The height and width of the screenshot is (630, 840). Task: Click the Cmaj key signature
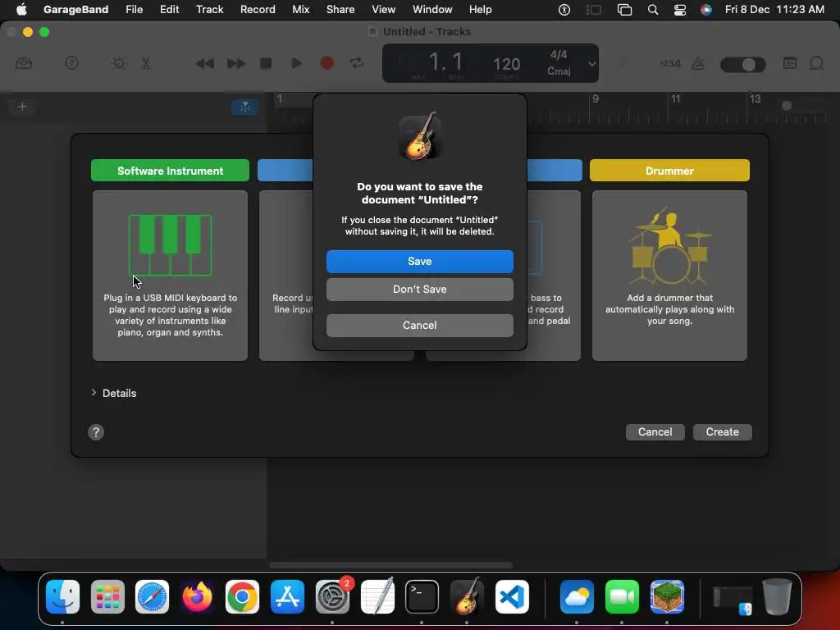tap(558, 71)
